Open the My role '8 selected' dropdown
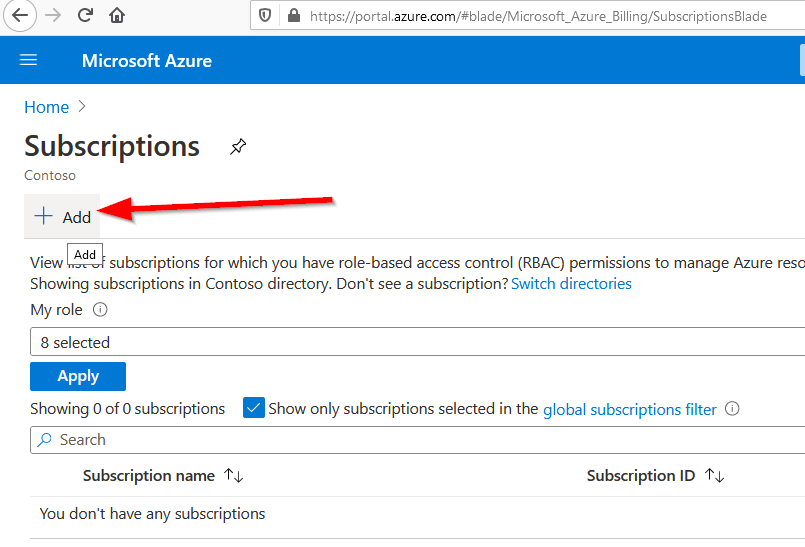This screenshot has width=805, height=547. pos(417,342)
